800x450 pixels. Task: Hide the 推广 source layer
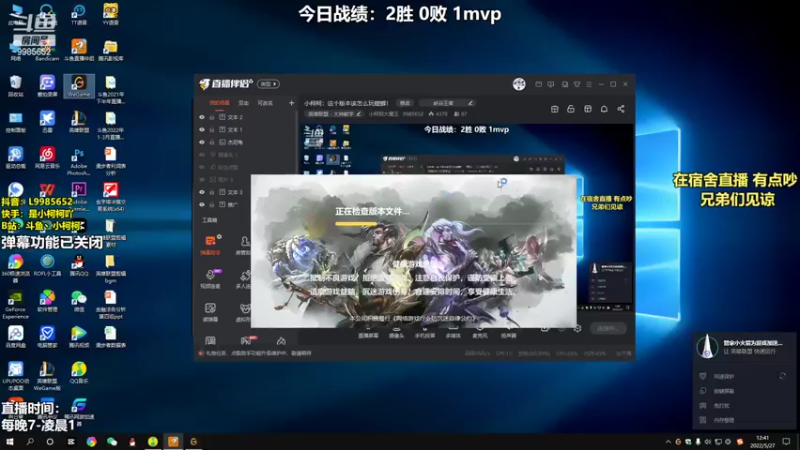pyautogui.click(x=202, y=205)
